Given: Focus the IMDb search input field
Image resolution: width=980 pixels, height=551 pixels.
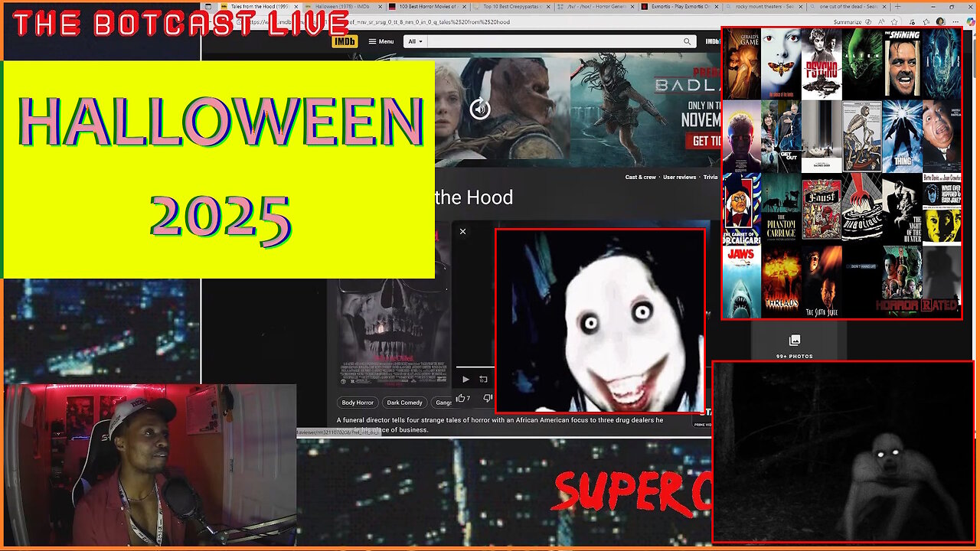Looking at the screenshot, I should pyautogui.click(x=554, y=41).
